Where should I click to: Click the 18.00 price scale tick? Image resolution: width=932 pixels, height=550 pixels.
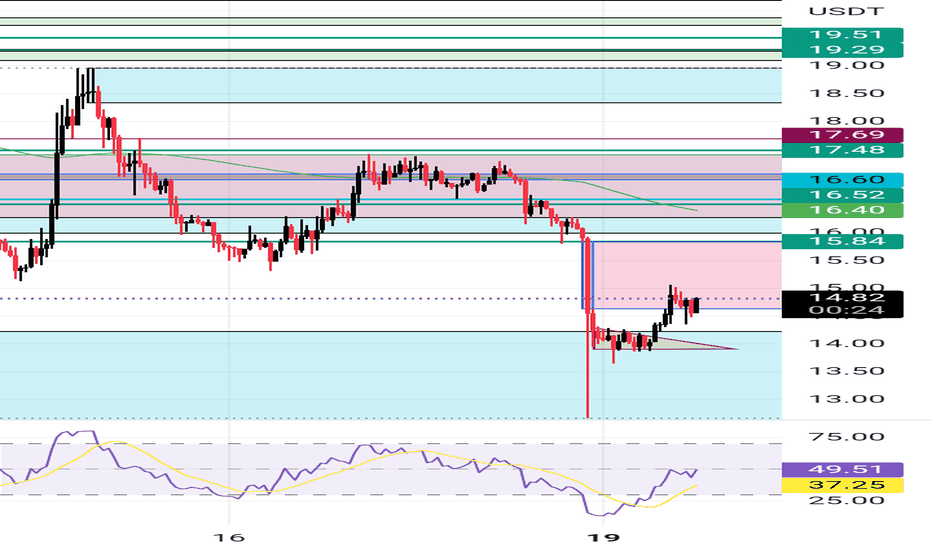(x=846, y=121)
